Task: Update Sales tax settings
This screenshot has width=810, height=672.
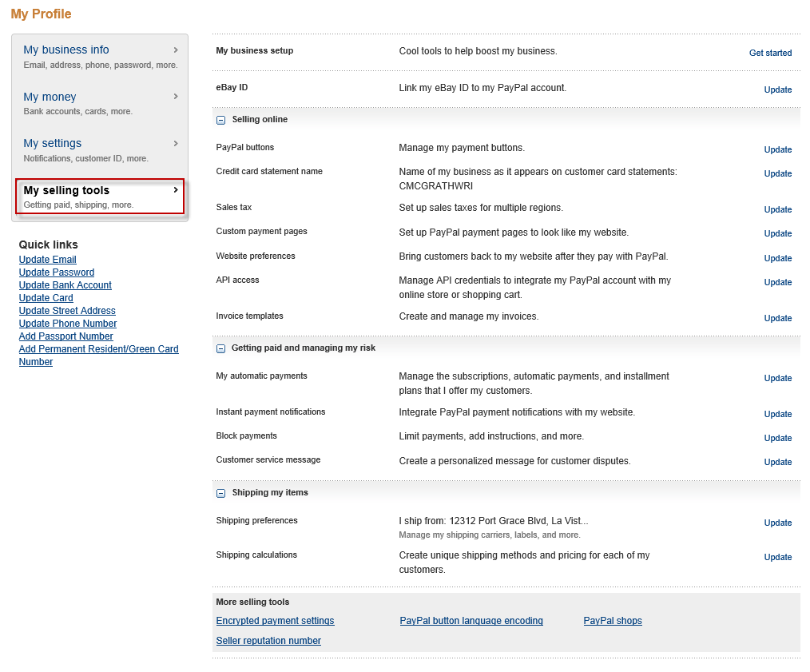Action: click(777, 209)
